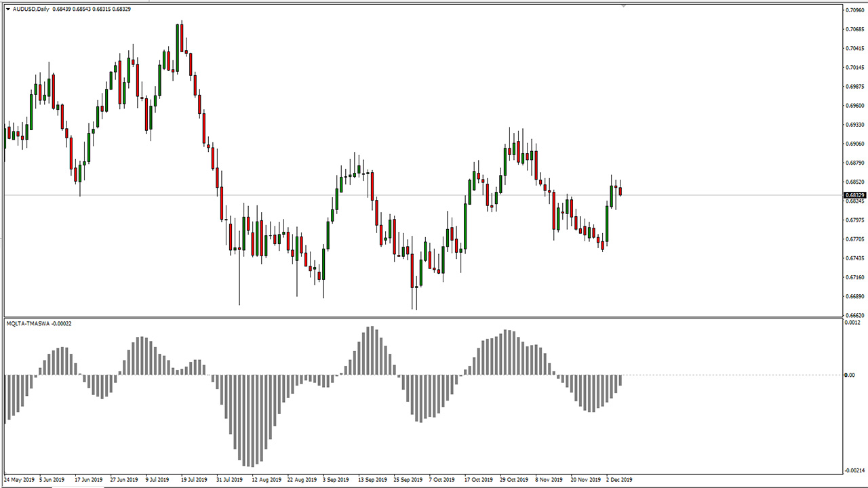Click the 24 May 2019 date label

click(19, 479)
